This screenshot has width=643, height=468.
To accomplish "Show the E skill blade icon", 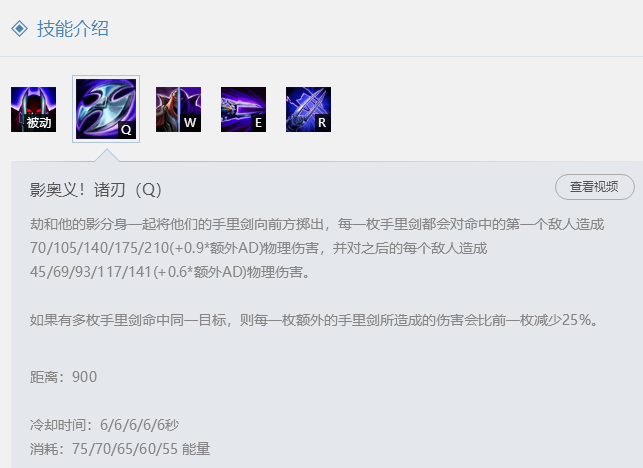I will tap(244, 110).
